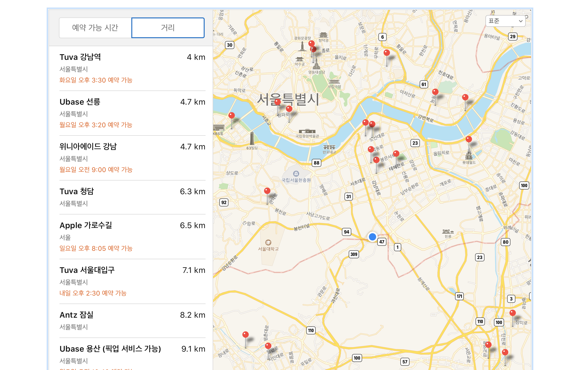Click the 국립중앙박물관 museum icon

pos(307,131)
